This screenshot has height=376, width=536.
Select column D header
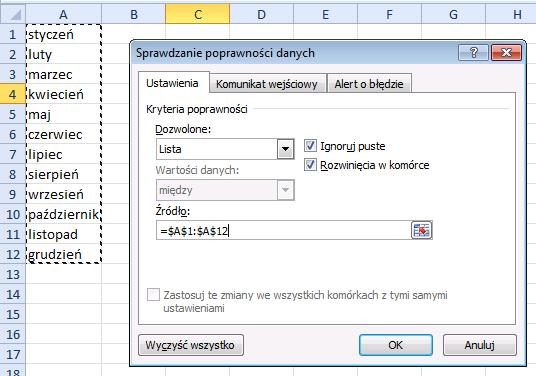[x=262, y=14]
